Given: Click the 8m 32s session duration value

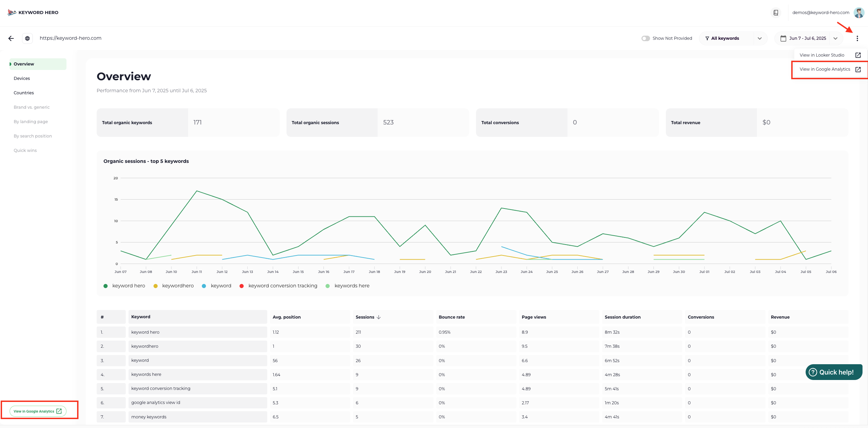Looking at the screenshot, I should [612, 332].
